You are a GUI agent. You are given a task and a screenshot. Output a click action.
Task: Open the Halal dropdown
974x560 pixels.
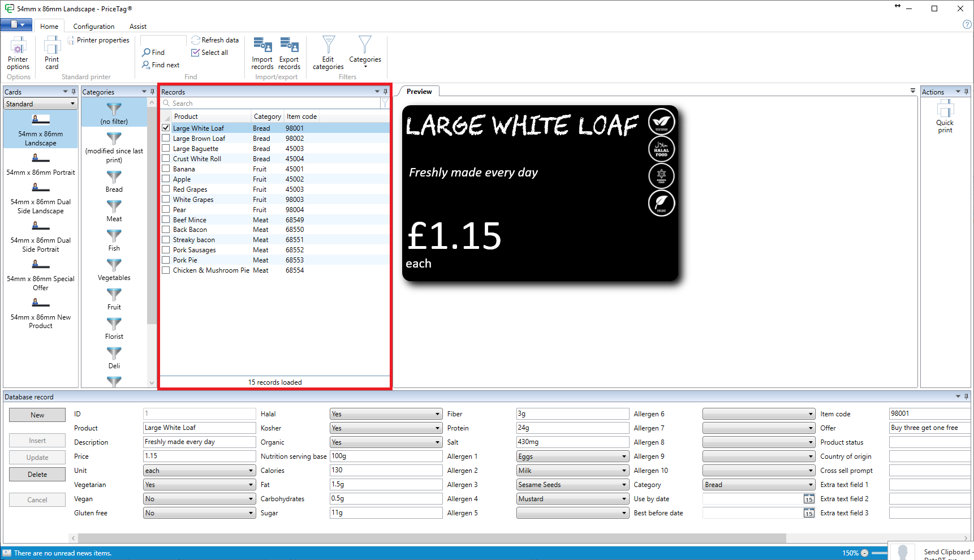tap(386, 414)
